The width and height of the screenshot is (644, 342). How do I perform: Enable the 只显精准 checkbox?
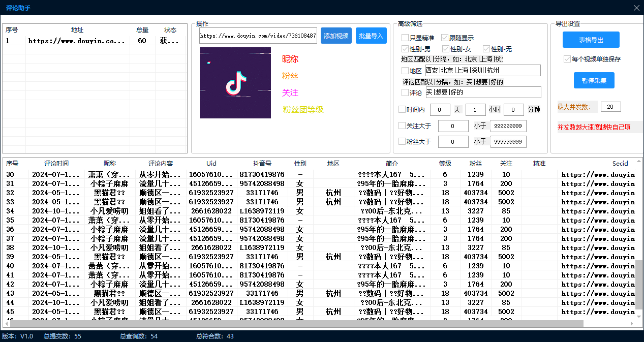tap(405, 38)
